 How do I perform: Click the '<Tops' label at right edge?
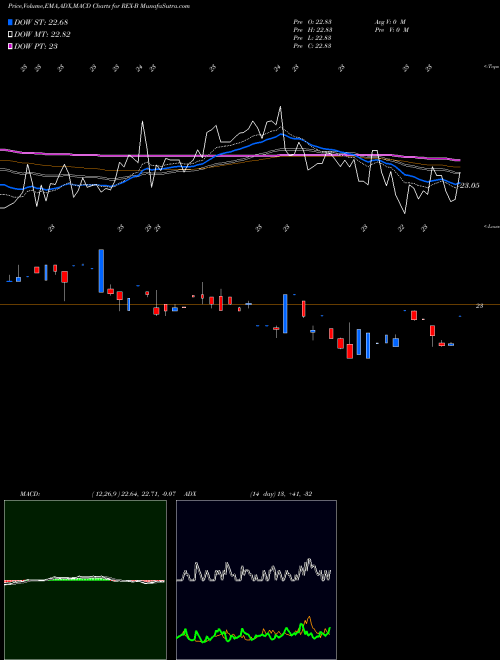coord(492,67)
